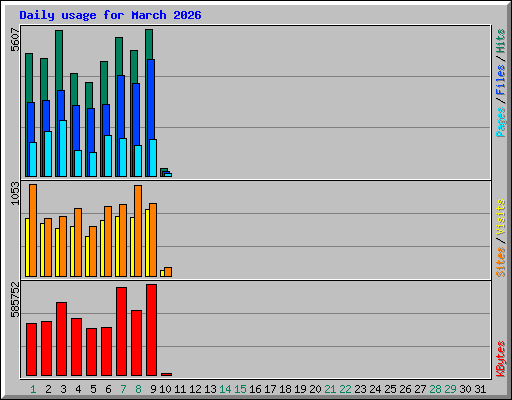This screenshot has height=400, width=512.
Task: Click day label 27 on the x-axis
Action: pyautogui.click(x=420, y=389)
